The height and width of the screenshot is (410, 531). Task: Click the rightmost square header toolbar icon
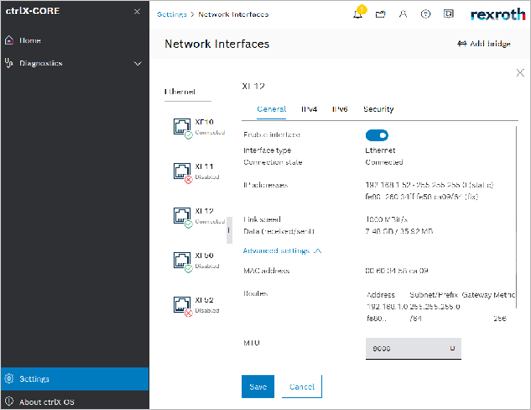(x=448, y=14)
